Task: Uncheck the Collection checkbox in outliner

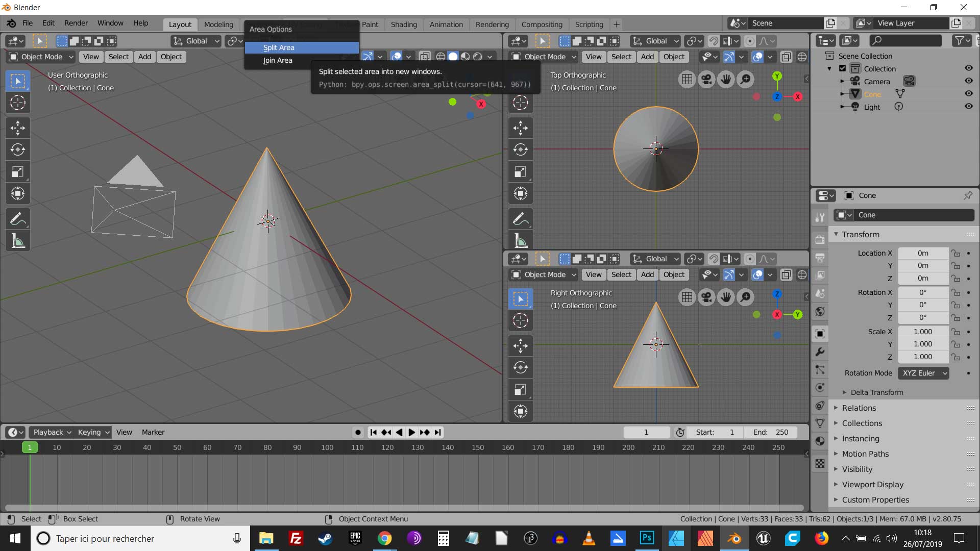Action: (x=843, y=68)
